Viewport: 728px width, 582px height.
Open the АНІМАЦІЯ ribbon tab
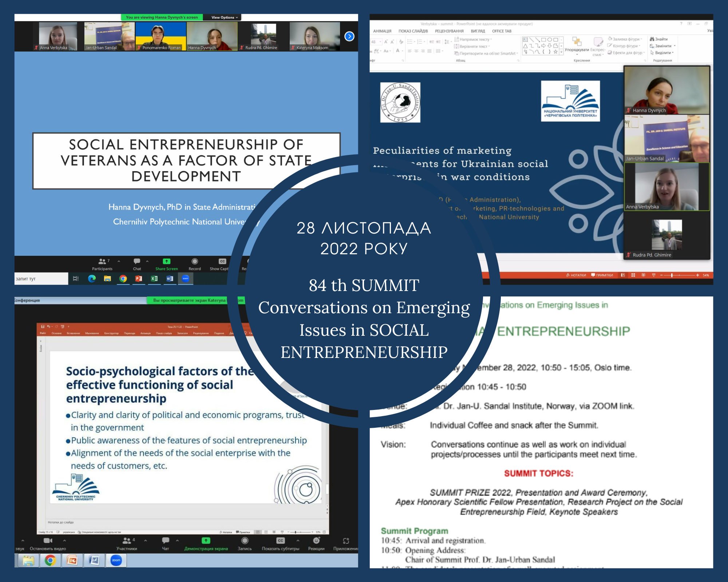click(x=382, y=31)
